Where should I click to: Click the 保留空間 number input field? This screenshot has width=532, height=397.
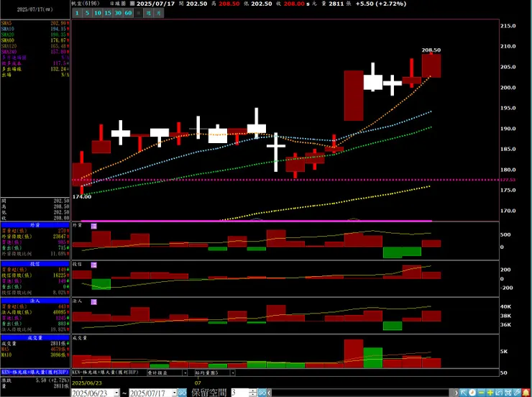tap(240, 393)
